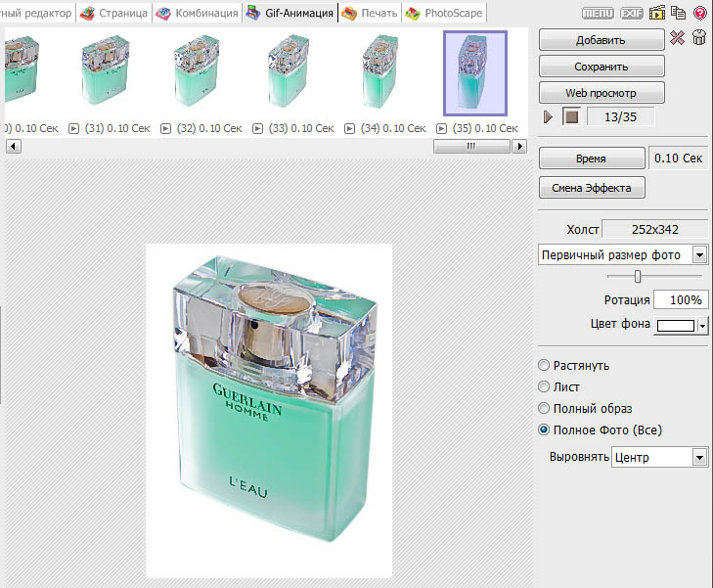This screenshot has height=588, width=713.
Task: Click the Холст 252x342 size field
Action: click(654, 229)
